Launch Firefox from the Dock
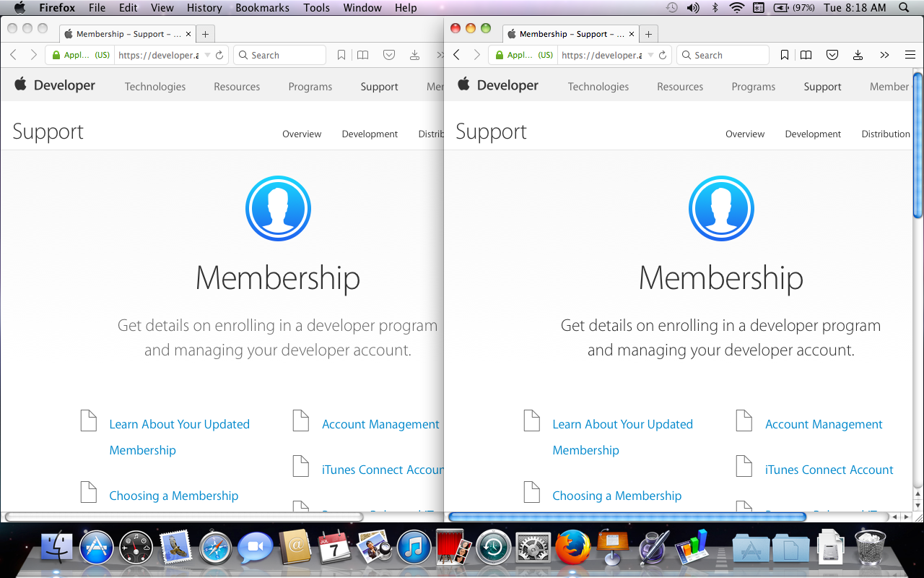This screenshot has width=924, height=578. (572, 547)
